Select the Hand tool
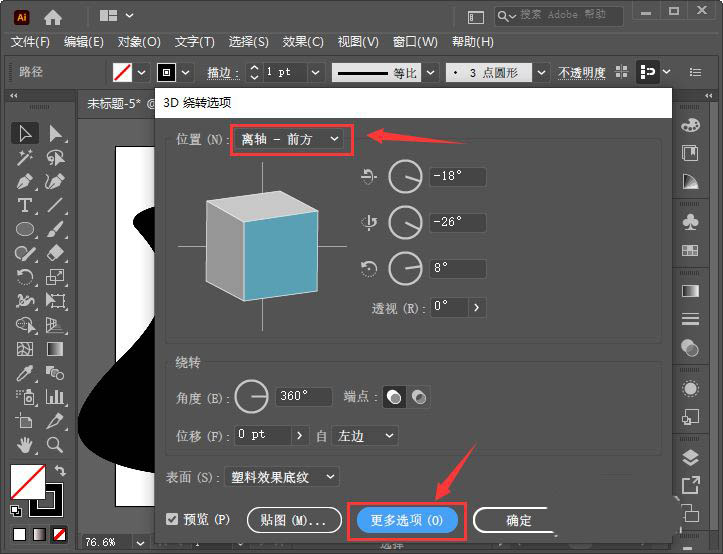 (25, 445)
